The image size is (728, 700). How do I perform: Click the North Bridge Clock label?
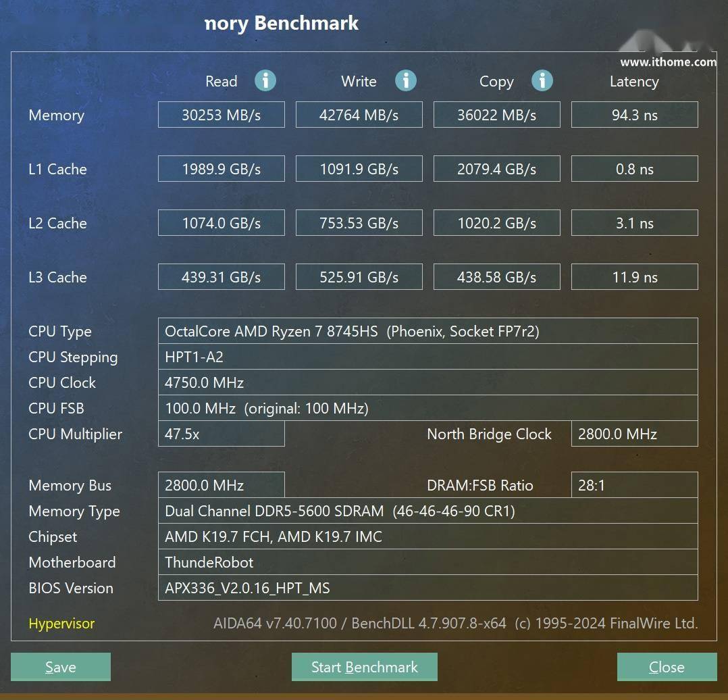[x=490, y=434]
